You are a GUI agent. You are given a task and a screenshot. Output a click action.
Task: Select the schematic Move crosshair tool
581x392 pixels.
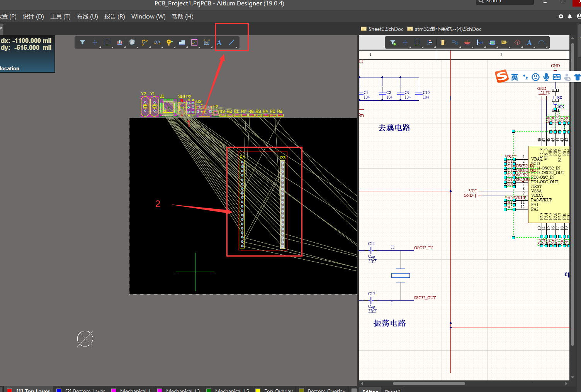[x=405, y=42]
